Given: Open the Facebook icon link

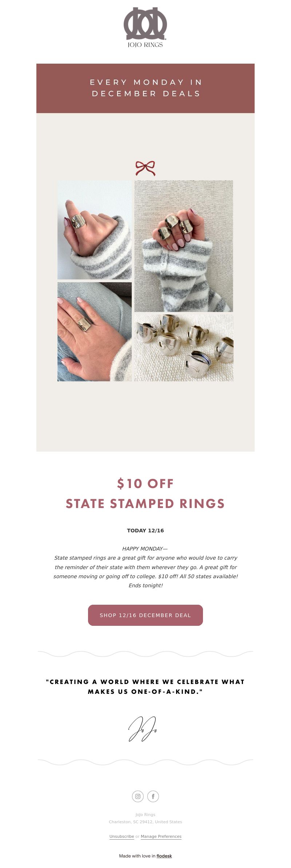Looking at the screenshot, I should pyautogui.click(x=153, y=796).
